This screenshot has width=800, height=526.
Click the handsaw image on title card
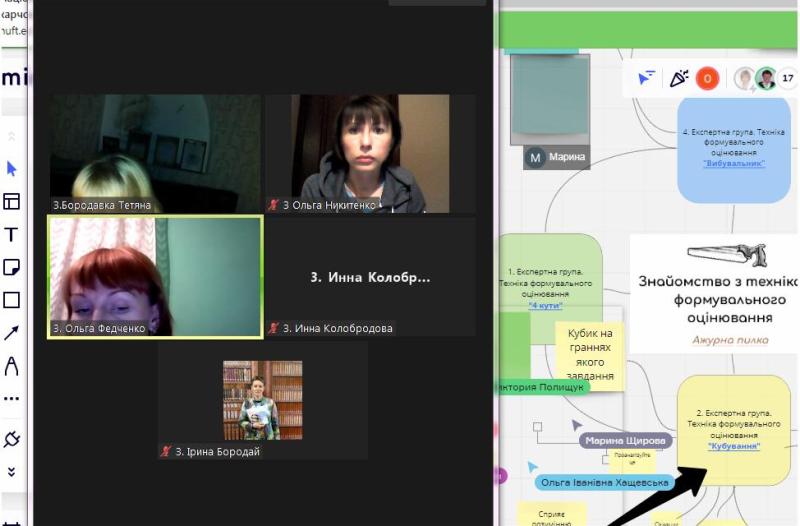tap(728, 255)
